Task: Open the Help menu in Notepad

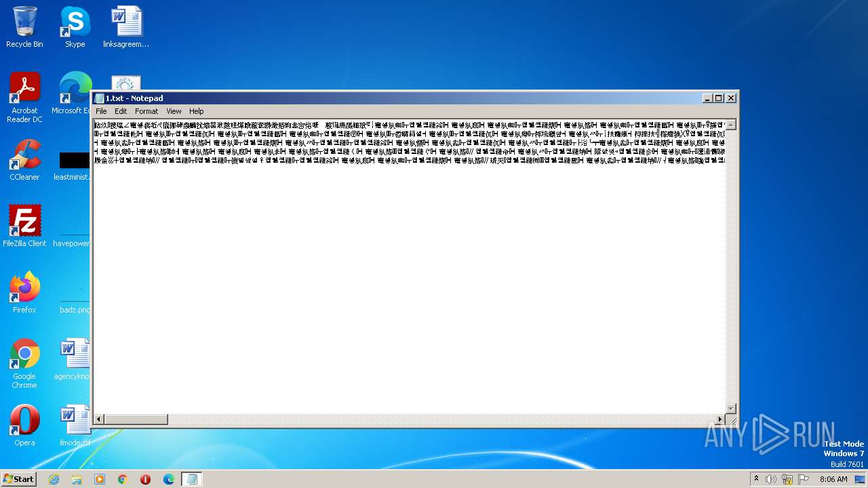Action: pyautogui.click(x=197, y=111)
